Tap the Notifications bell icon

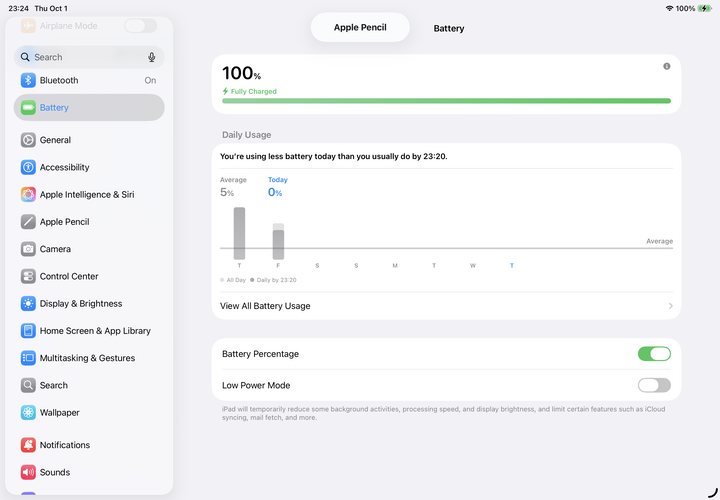pyautogui.click(x=28, y=445)
